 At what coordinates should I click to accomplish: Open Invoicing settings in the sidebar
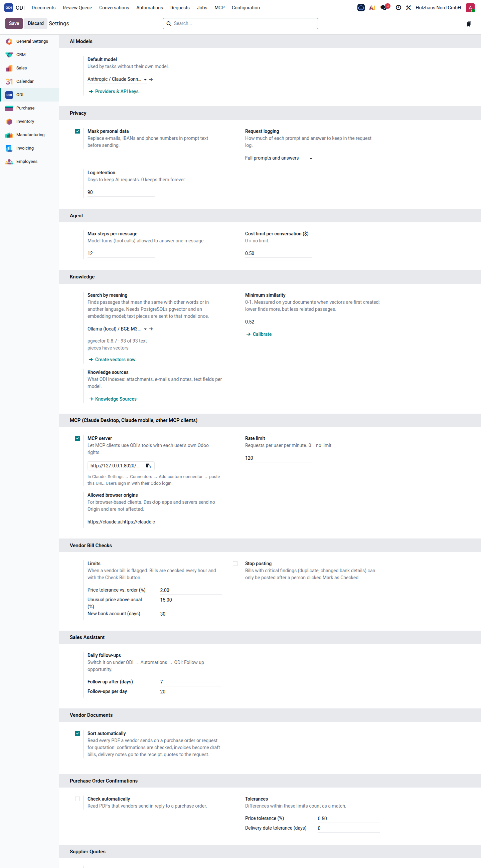[29, 148]
